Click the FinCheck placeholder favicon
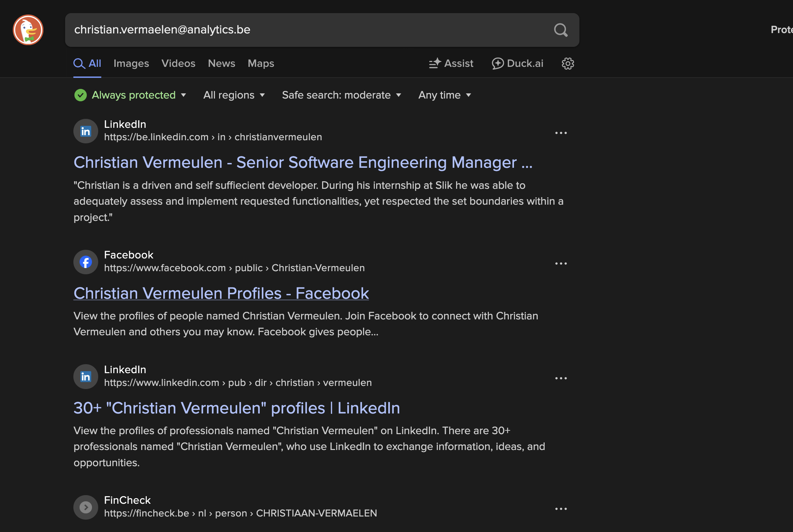This screenshot has width=793, height=532. click(x=86, y=507)
